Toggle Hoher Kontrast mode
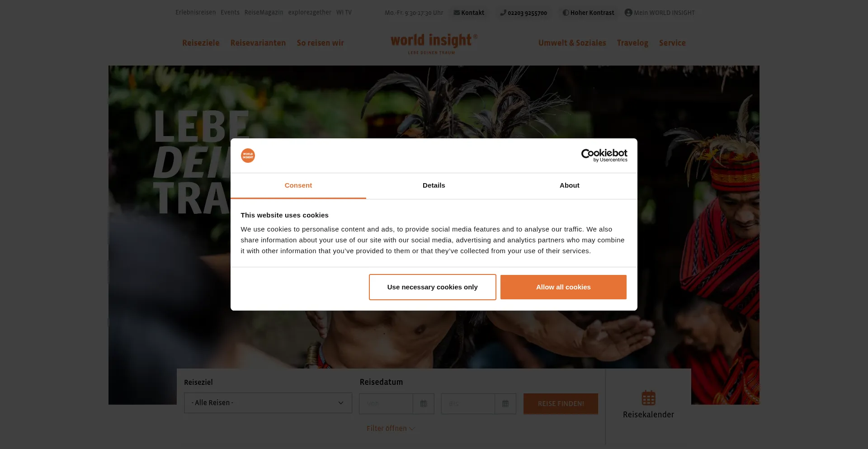This screenshot has width=868, height=449. 588,13
